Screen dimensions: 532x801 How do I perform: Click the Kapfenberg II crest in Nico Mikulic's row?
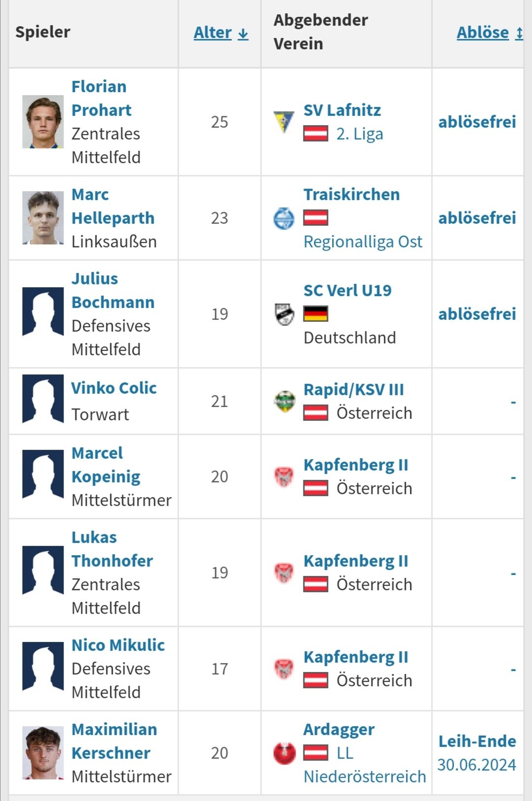[x=284, y=669]
